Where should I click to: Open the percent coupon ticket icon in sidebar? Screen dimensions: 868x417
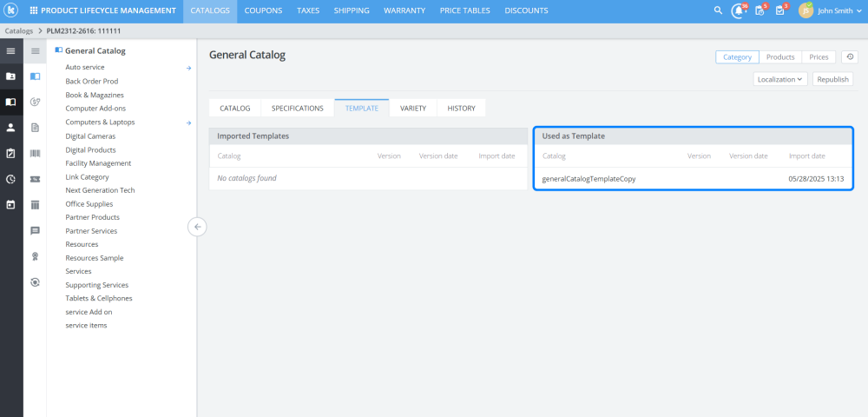click(35, 179)
